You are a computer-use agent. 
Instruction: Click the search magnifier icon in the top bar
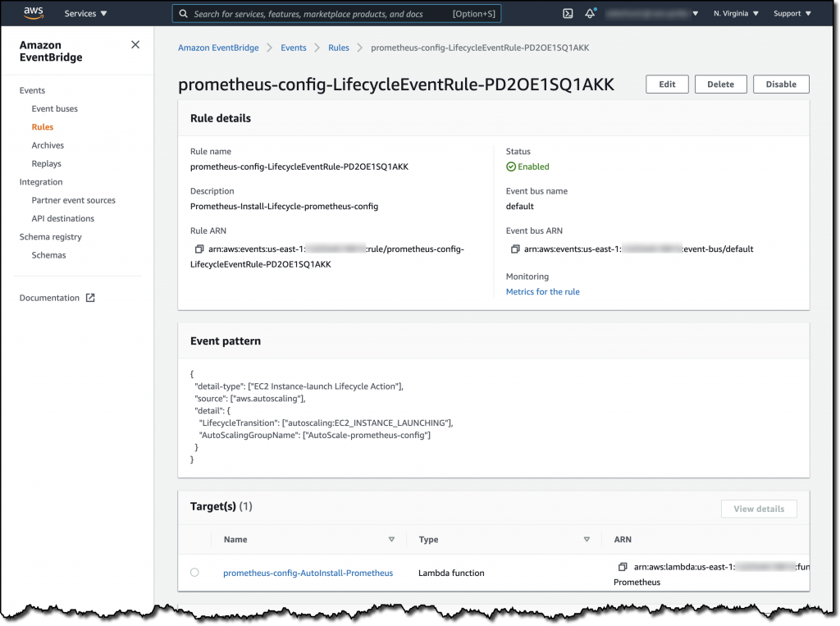(x=184, y=13)
